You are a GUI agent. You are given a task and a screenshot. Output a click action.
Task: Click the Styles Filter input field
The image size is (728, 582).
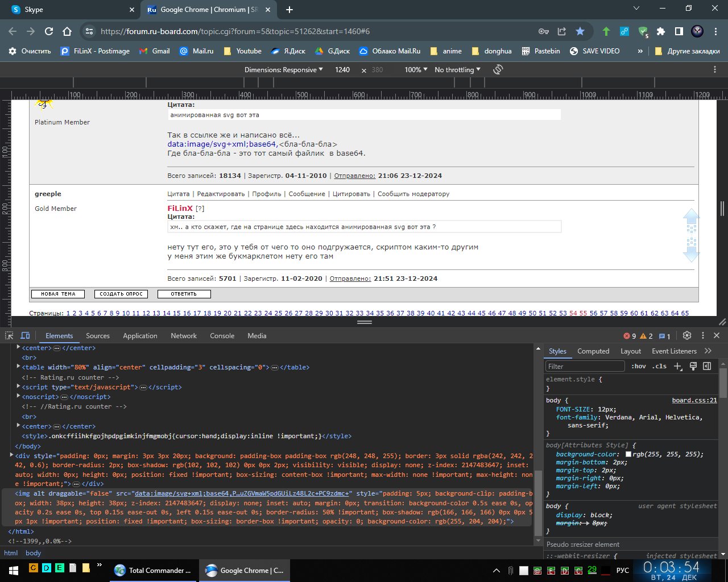(585, 367)
